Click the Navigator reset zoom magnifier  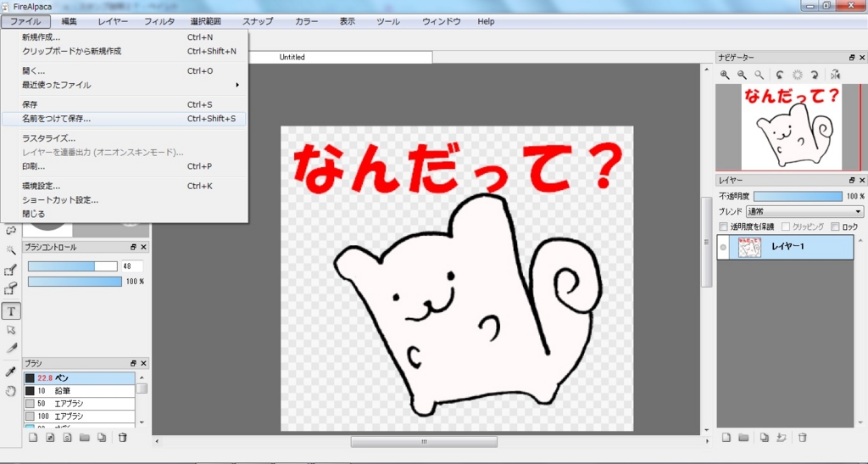[759, 75]
